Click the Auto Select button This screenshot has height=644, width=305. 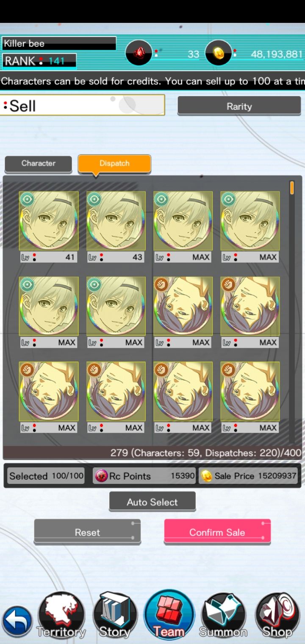(152, 502)
